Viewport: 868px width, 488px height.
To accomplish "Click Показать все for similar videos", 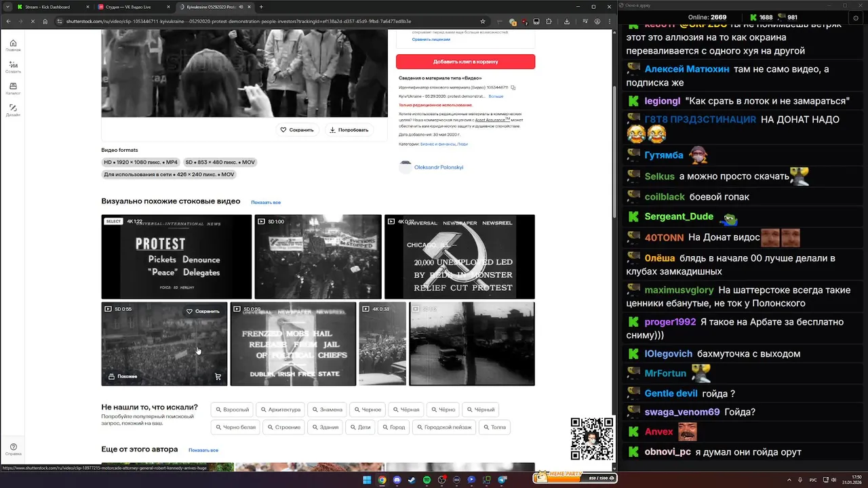I will click(x=266, y=202).
